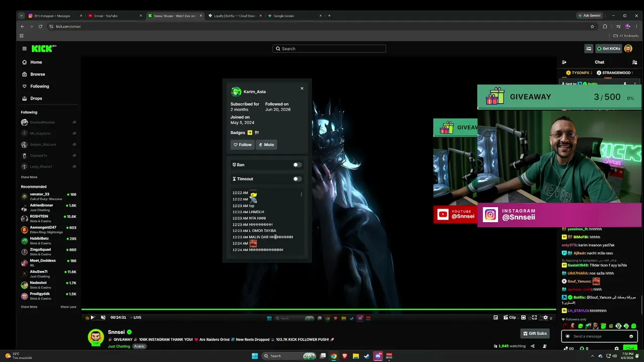The width and height of the screenshot is (644, 362).
Task: Mute user Karim_Asta
Action: (x=267, y=145)
